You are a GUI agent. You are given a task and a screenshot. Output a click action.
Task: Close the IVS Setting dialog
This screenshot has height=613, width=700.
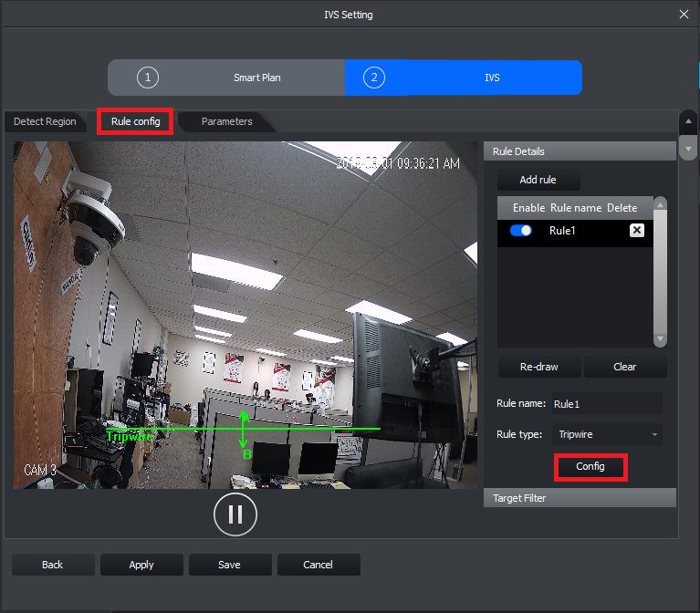click(684, 15)
